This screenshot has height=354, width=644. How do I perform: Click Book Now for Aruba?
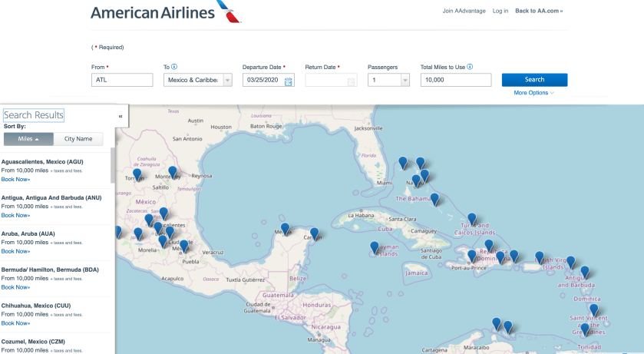tap(15, 251)
